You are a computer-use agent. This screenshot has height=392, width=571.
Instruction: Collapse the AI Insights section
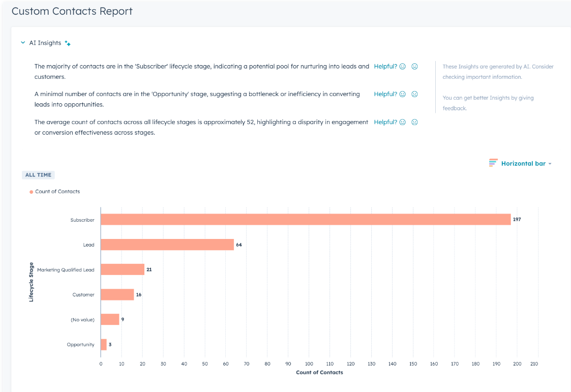click(x=22, y=43)
